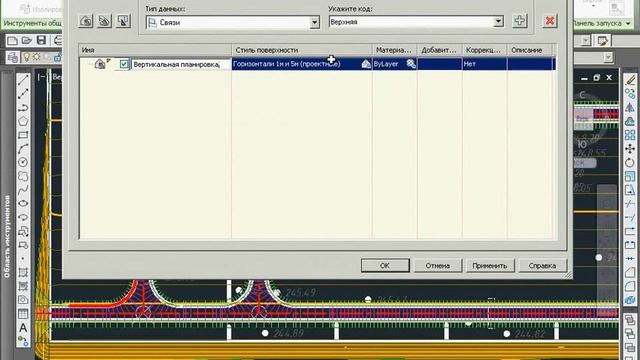Select the Polyline draw tool
Screen dimensions: 640x360
pyautogui.click(x=23, y=108)
